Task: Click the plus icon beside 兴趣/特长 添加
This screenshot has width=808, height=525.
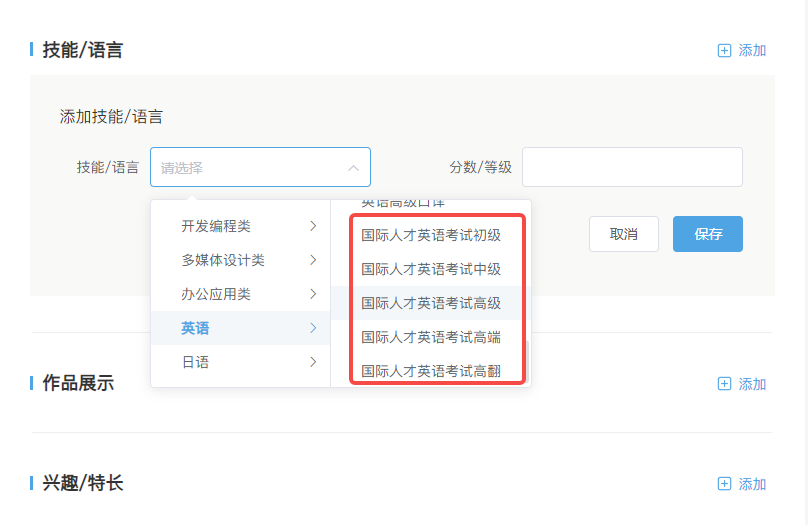Action: [x=724, y=484]
